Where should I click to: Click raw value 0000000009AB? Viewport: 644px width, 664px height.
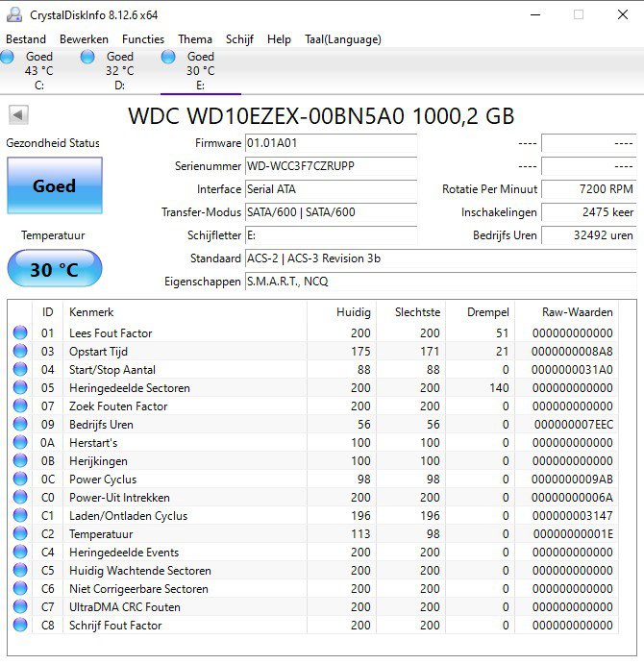(x=572, y=479)
